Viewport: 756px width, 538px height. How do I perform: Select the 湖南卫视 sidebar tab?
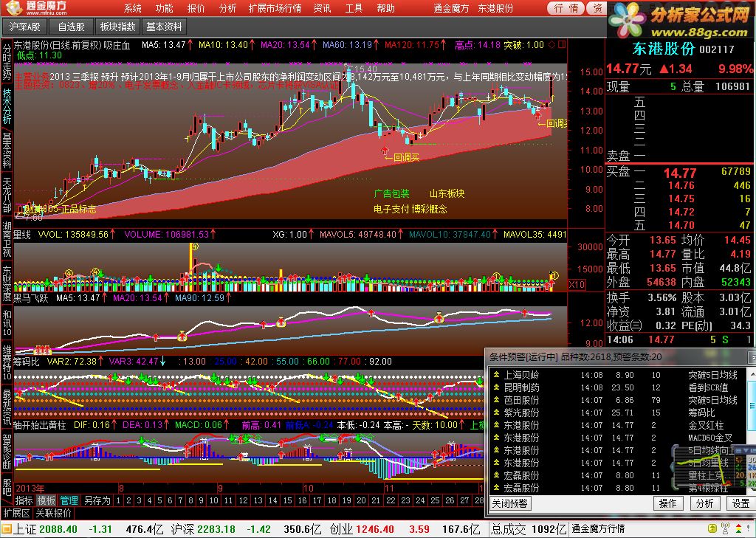click(7, 240)
